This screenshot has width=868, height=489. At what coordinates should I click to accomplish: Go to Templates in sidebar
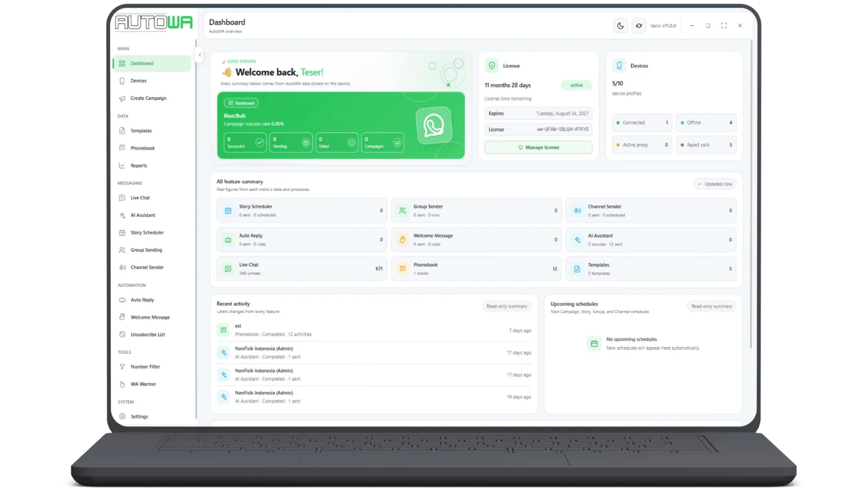(152, 131)
